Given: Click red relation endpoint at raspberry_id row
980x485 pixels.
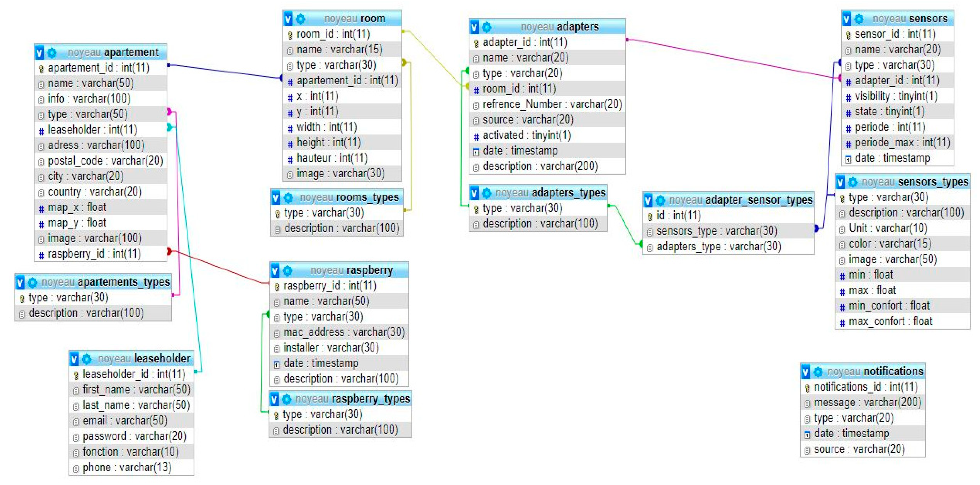Looking at the screenshot, I should click(169, 251).
